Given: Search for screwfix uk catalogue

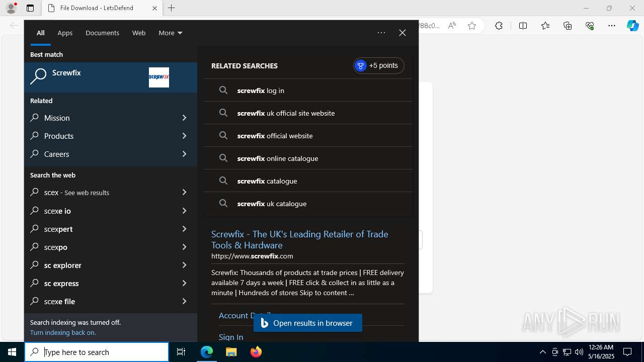Looking at the screenshot, I should 308,204.
